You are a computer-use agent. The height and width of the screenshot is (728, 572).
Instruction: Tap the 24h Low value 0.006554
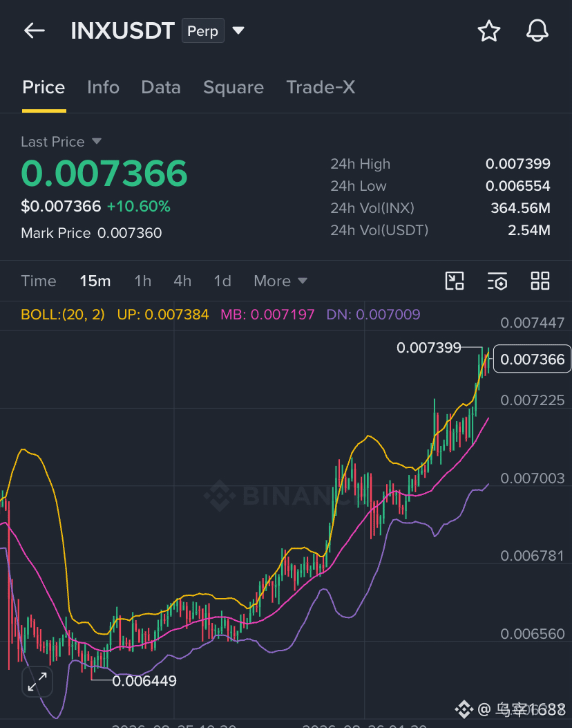pos(517,186)
